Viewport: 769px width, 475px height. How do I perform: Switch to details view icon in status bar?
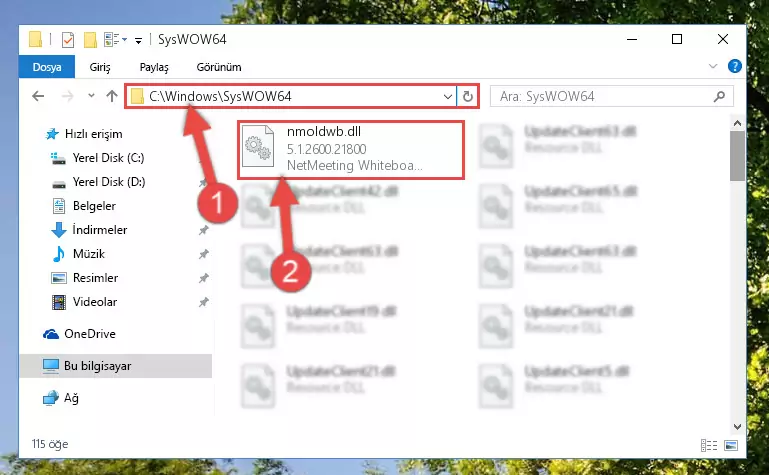(709, 445)
